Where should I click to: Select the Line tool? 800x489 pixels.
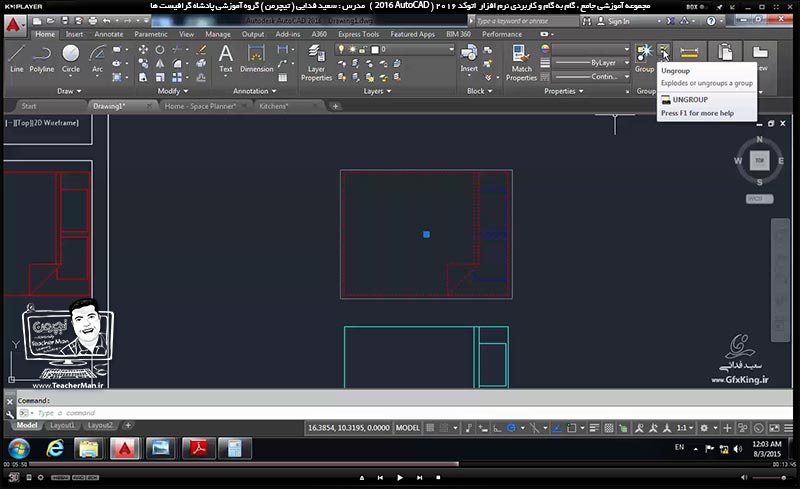(16, 58)
